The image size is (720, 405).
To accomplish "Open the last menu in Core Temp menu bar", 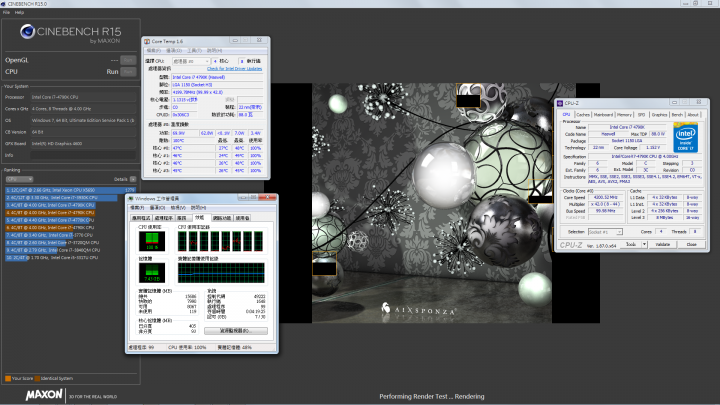I will click(x=214, y=51).
